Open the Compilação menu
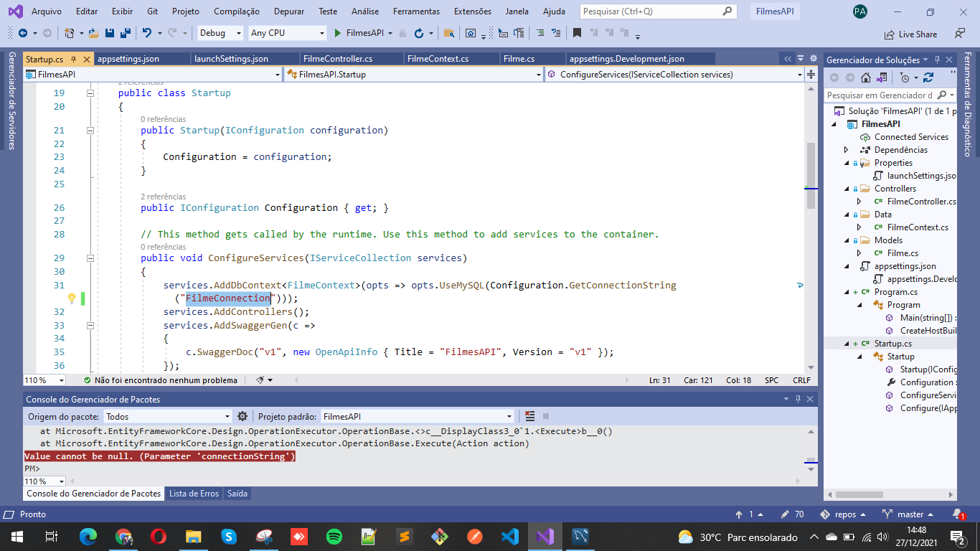 click(x=237, y=11)
